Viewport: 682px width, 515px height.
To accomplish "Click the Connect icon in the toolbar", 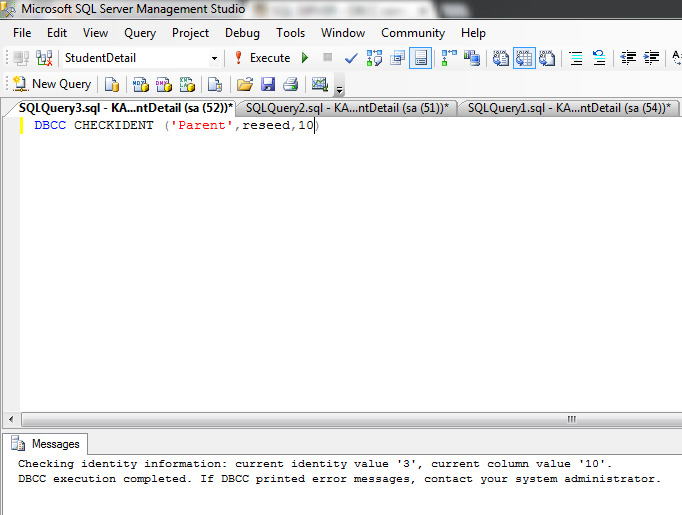I will tap(20, 58).
